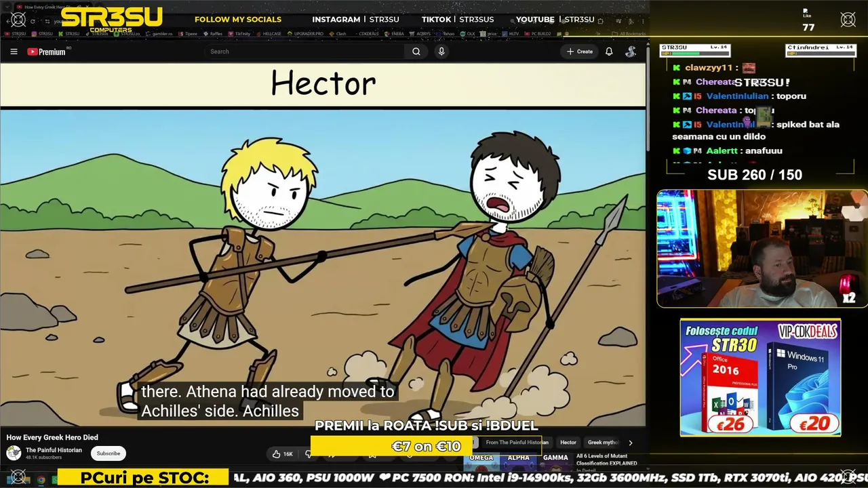The width and height of the screenshot is (868, 488).
Task: Click the '48.1K subscribers' text
Action: [45, 457]
